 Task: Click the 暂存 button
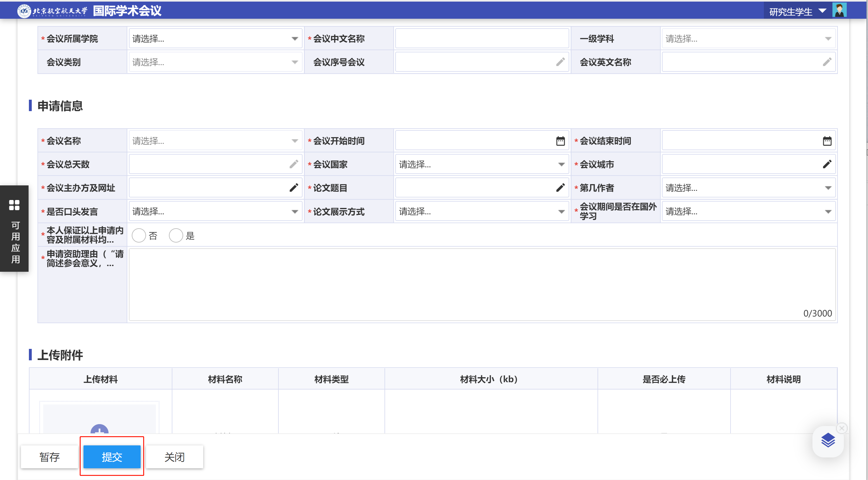pyautogui.click(x=49, y=457)
